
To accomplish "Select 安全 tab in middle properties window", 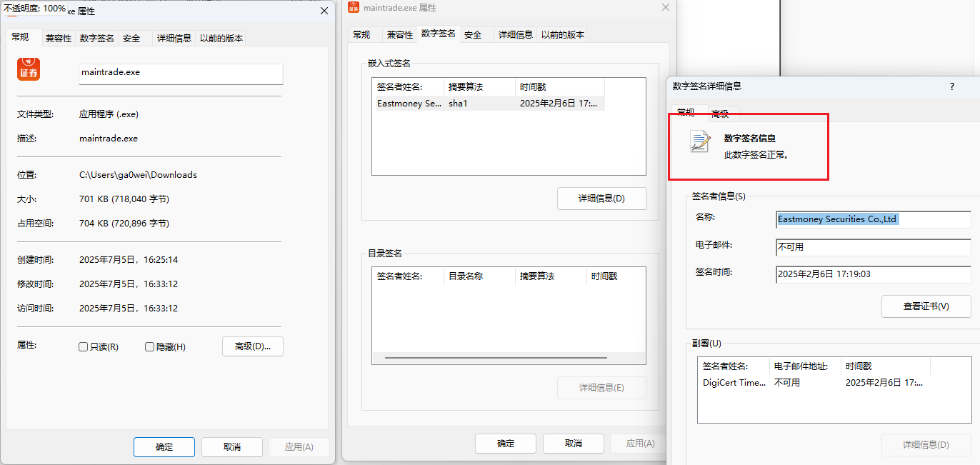I will (x=473, y=34).
